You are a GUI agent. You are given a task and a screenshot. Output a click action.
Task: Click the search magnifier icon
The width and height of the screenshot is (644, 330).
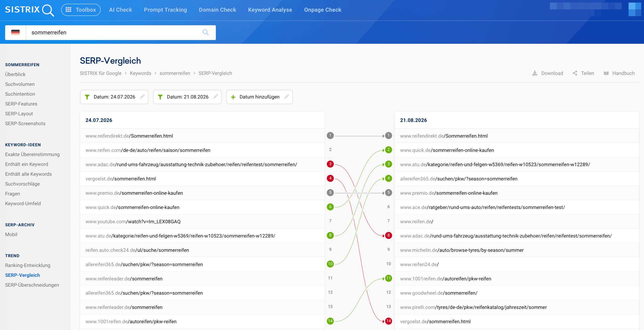pyautogui.click(x=206, y=32)
